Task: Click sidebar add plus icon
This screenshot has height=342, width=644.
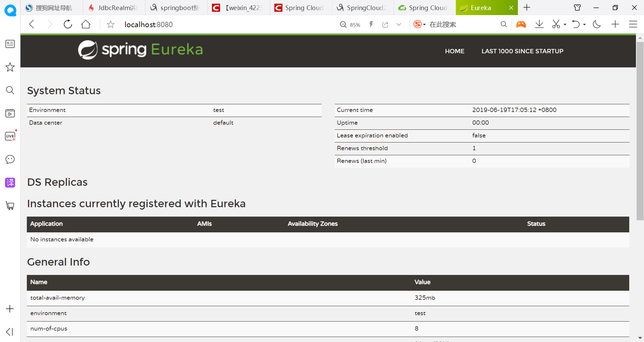Action: pyautogui.click(x=10, y=309)
